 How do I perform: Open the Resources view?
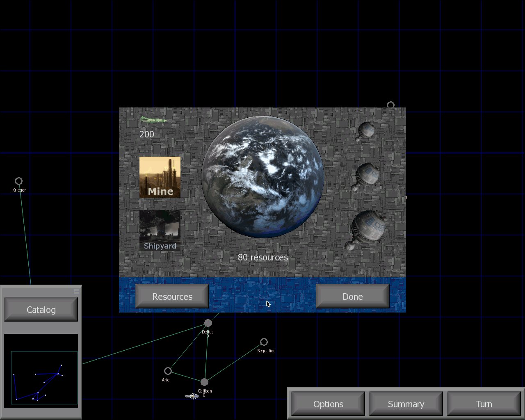coord(172,297)
